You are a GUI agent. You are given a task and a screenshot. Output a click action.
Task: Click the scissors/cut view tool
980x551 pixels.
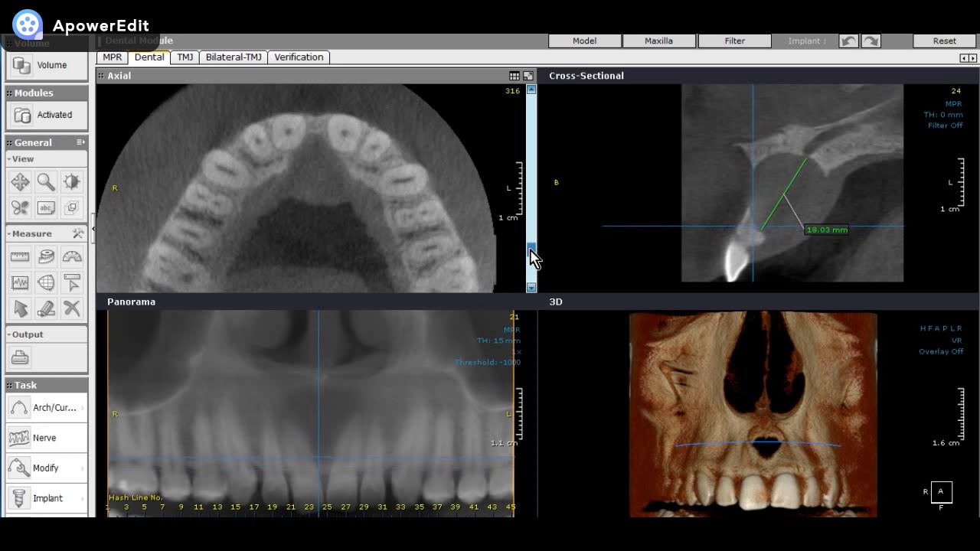point(20,207)
